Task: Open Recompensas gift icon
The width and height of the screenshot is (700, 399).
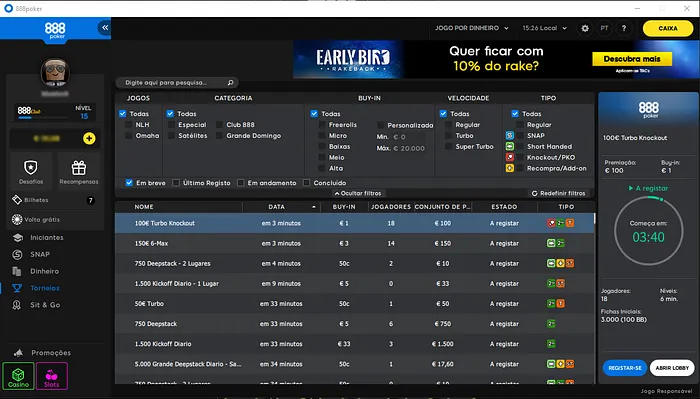Action: click(x=79, y=168)
